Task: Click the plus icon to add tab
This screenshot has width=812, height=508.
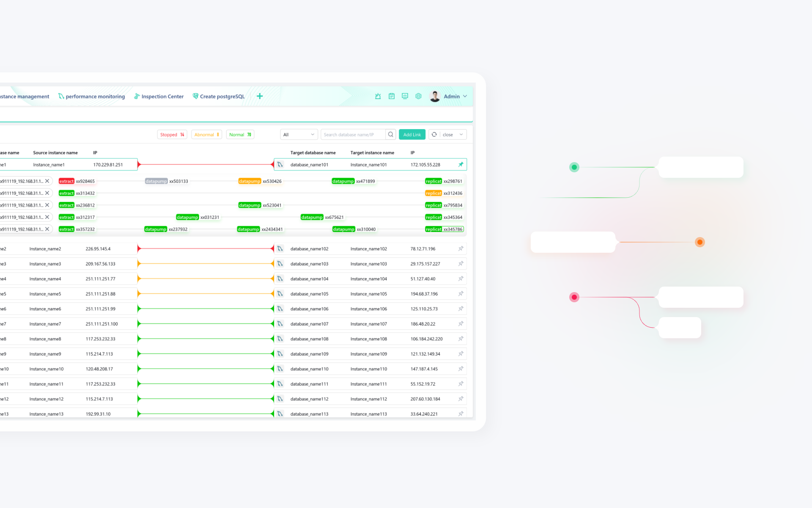Action: pyautogui.click(x=260, y=97)
